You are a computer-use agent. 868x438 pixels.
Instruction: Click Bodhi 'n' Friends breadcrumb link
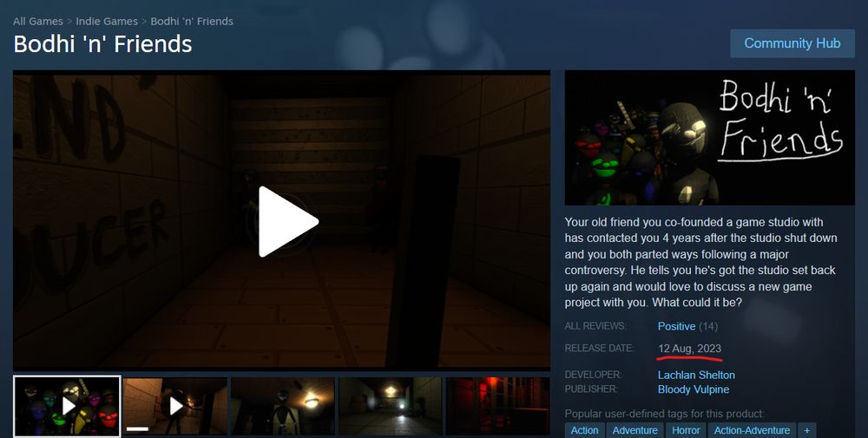click(x=192, y=21)
